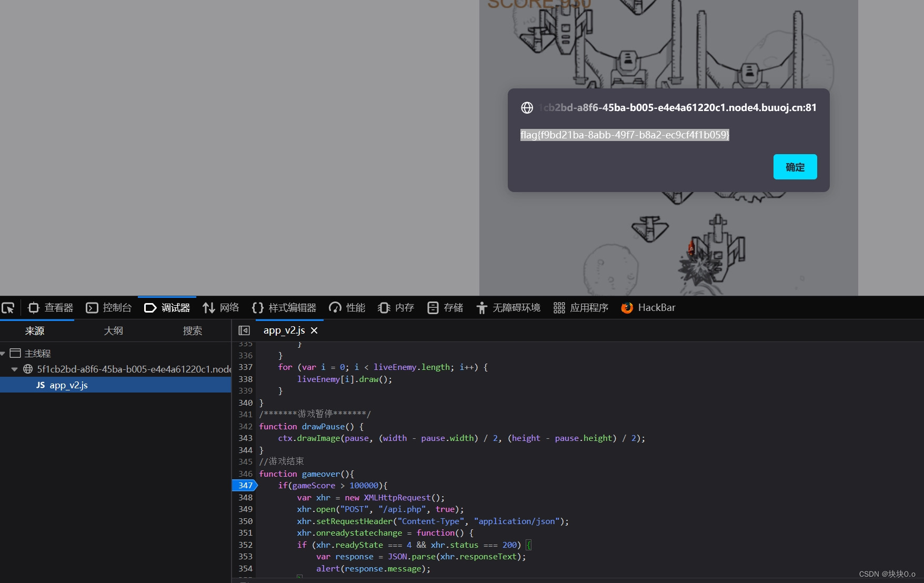Image resolution: width=924 pixels, height=583 pixels.
Task: Click the '//游戏结束' comment line
Action: pyautogui.click(x=282, y=461)
